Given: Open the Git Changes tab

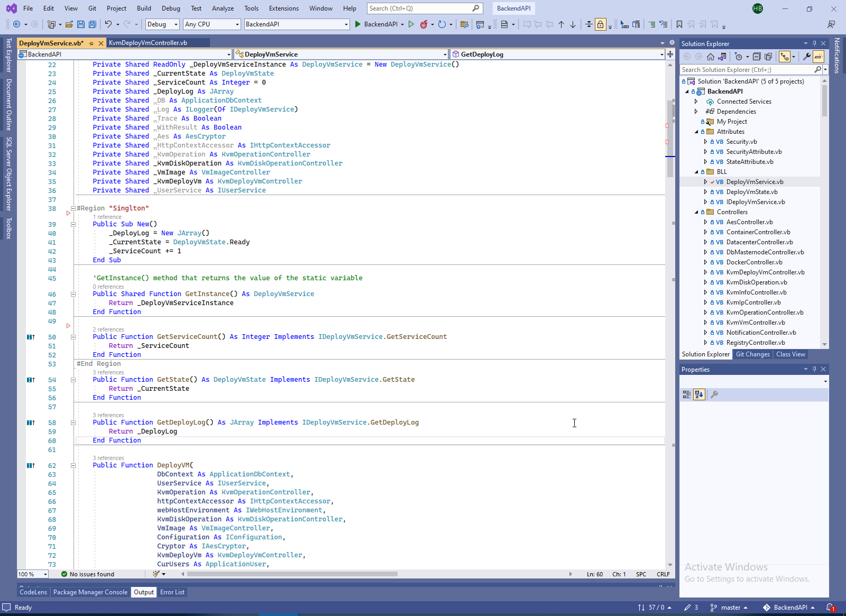Looking at the screenshot, I should click(x=752, y=354).
